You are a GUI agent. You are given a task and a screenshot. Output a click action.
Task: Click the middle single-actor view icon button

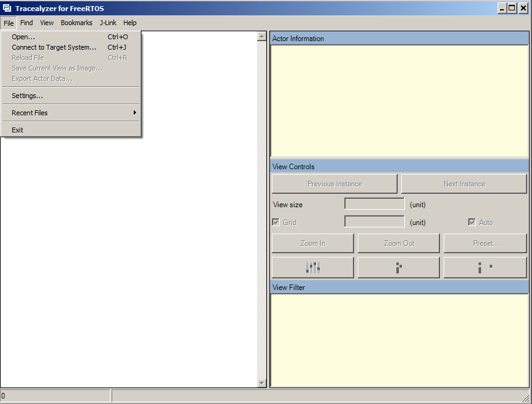pyautogui.click(x=399, y=267)
